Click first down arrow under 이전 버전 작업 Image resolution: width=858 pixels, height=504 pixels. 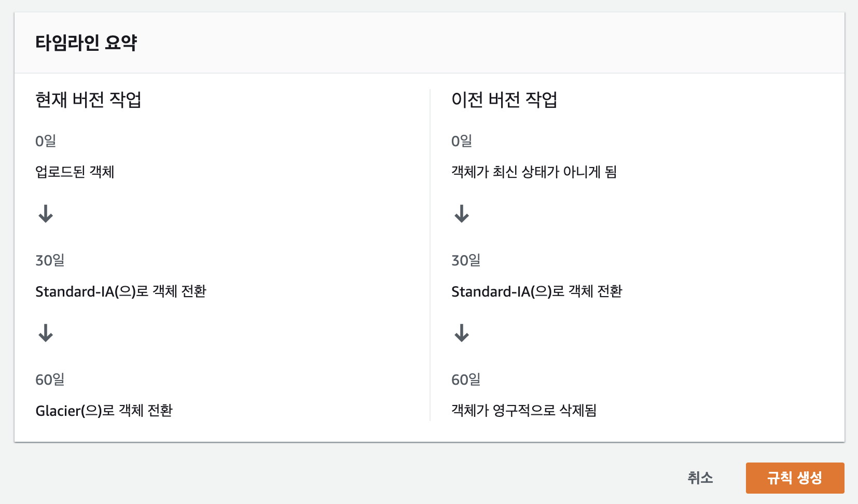(462, 214)
